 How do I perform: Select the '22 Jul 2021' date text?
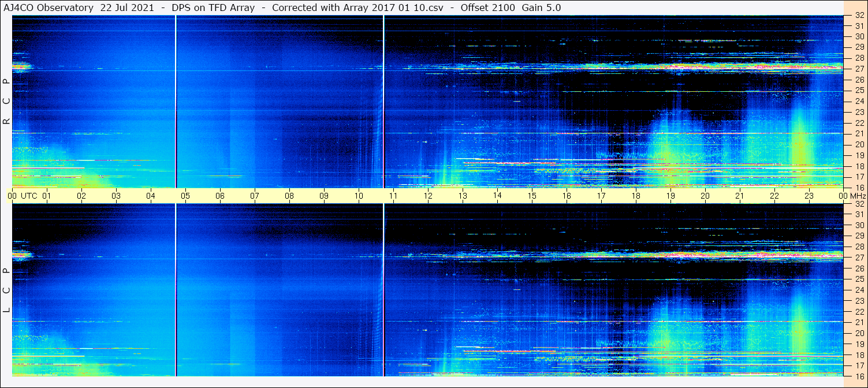(127, 8)
